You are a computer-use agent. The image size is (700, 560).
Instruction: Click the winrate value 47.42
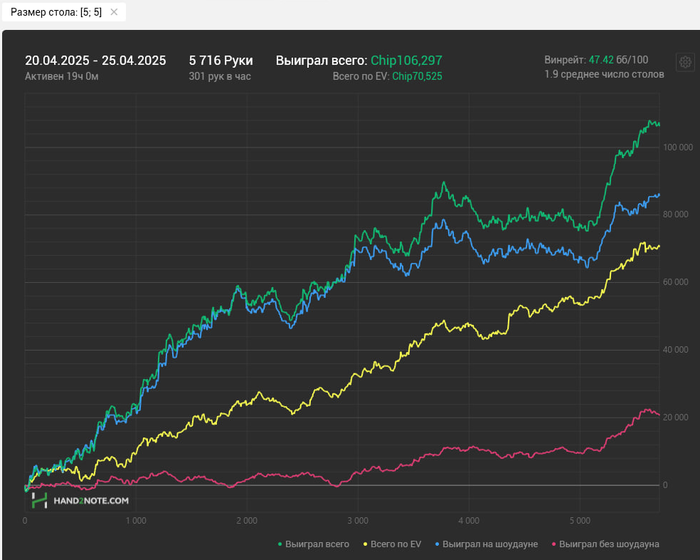tap(601, 60)
